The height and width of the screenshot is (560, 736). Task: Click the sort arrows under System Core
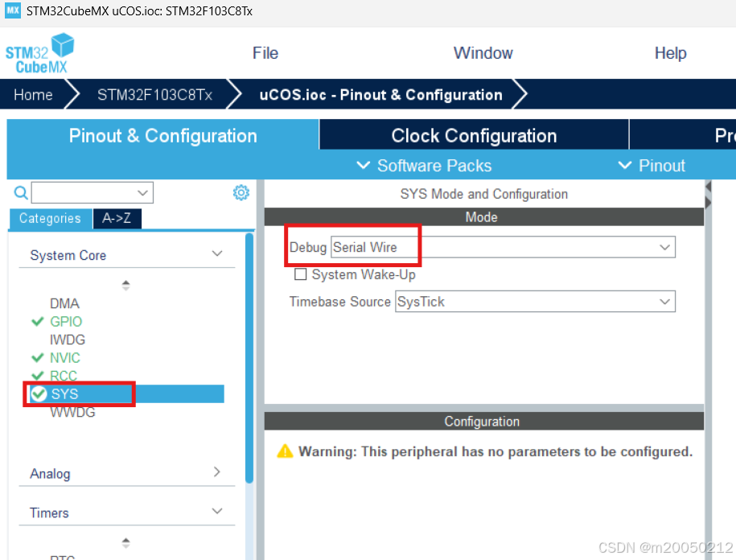(125, 285)
